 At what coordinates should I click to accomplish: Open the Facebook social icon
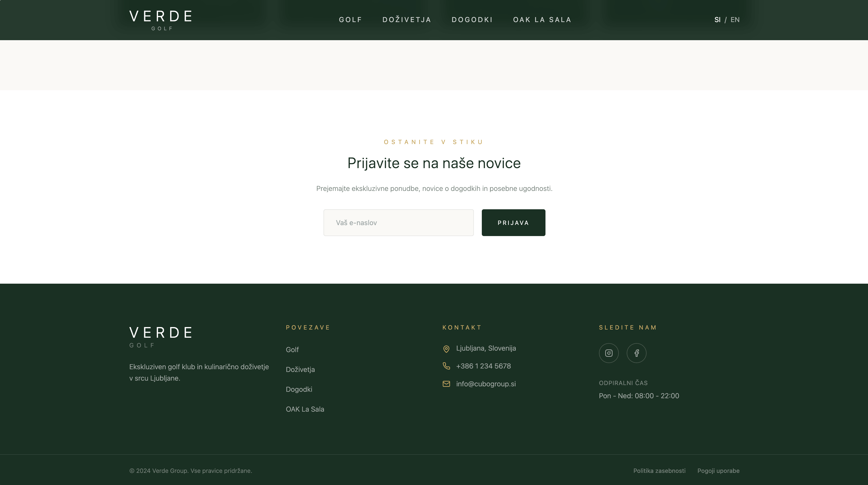pos(636,353)
